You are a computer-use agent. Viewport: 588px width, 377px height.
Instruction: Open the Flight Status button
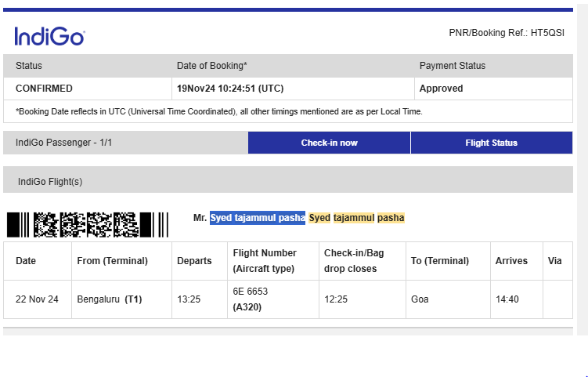(x=491, y=143)
